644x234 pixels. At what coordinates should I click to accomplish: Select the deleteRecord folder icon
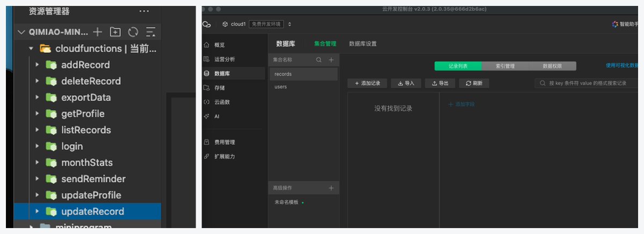pyautogui.click(x=51, y=81)
